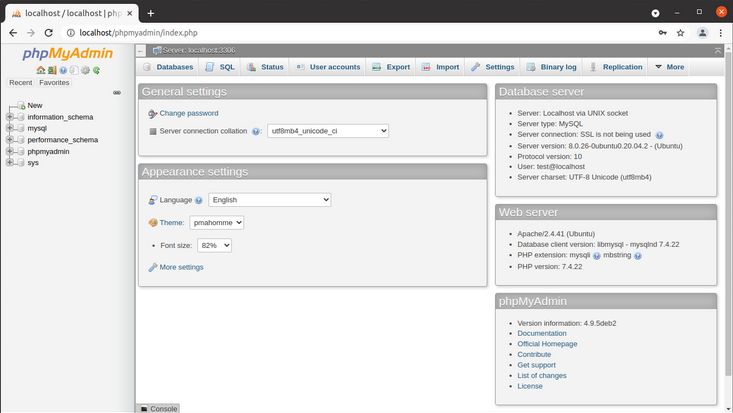Open the Replication tab
The height and width of the screenshot is (413, 733).
tap(616, 67)
